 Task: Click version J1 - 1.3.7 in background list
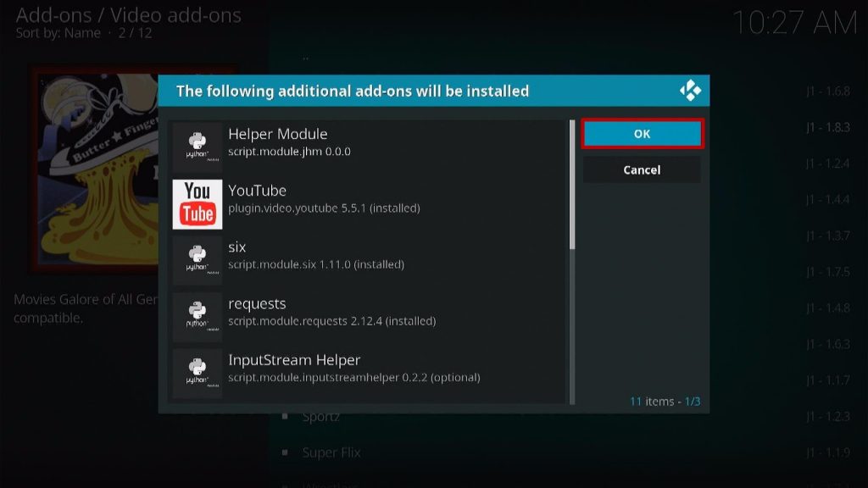coord(827,236)
